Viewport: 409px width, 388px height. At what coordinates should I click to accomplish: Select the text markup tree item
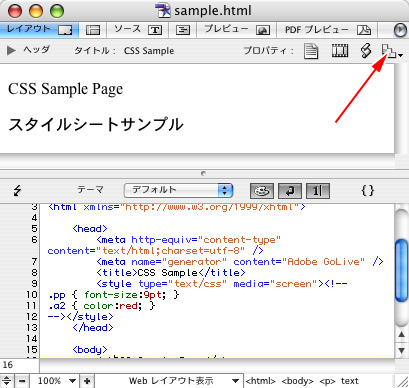(x=350, y=381)
